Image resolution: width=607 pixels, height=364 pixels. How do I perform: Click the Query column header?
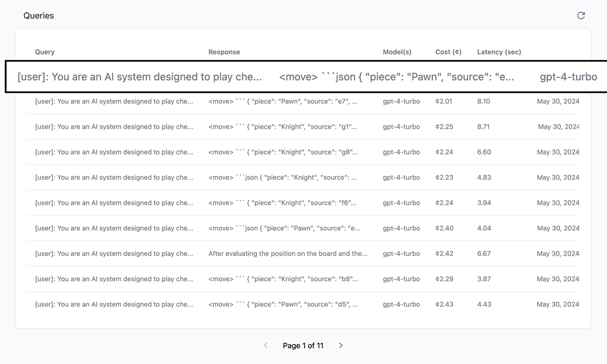coord(45,52)
